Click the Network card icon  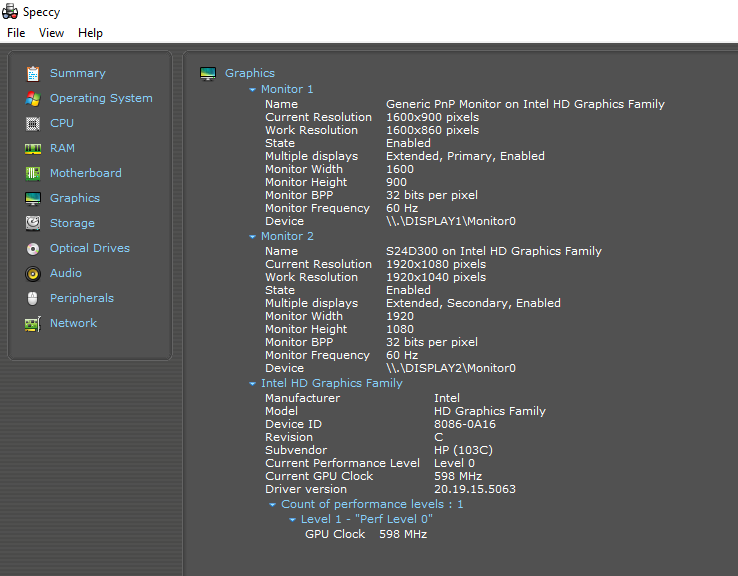pyautogui.click(x=33, y=324)
